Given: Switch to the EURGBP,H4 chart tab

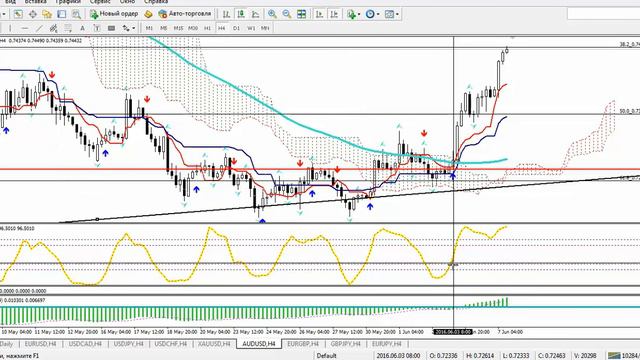Looking at the screenshot, I should pos(303,344).
